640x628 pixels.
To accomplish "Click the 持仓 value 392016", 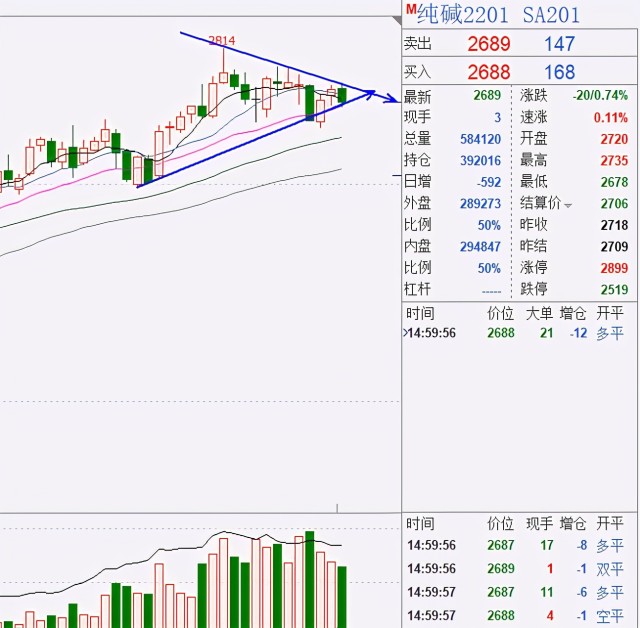I will tap(480, 160).
